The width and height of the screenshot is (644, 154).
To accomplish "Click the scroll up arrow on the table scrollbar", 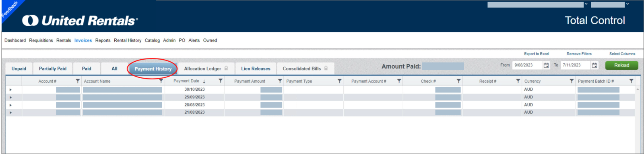I will coord(638,89).
